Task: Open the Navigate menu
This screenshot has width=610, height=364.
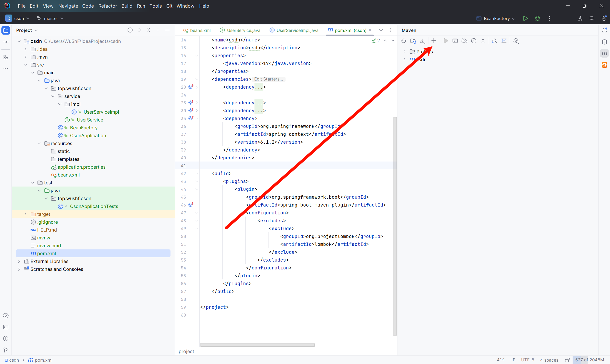Action: click(x=68, y=6)
